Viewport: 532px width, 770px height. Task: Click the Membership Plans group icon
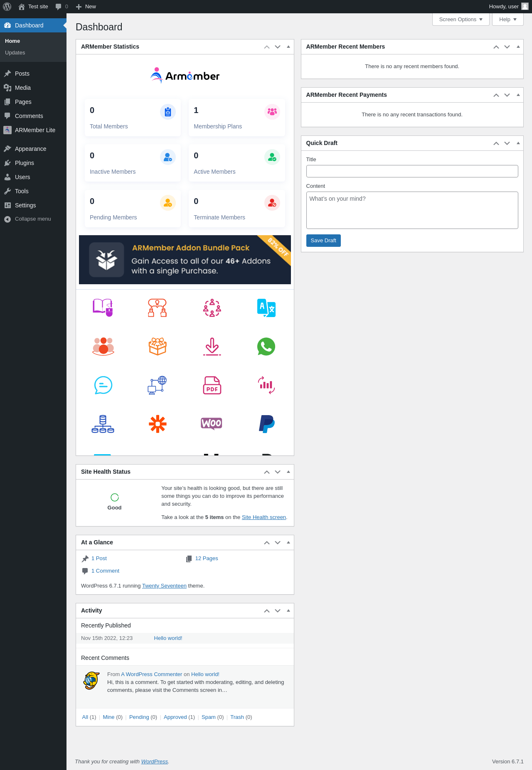click(272, 112)
